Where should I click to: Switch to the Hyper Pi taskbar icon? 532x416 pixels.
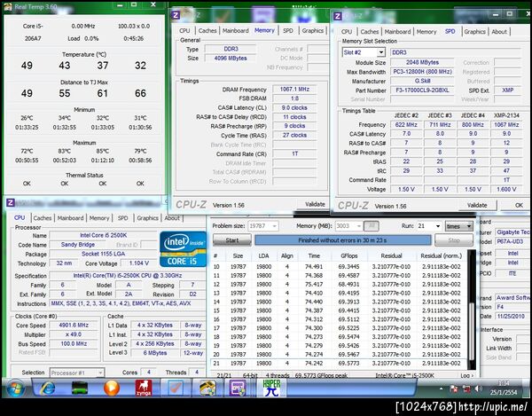272,388
